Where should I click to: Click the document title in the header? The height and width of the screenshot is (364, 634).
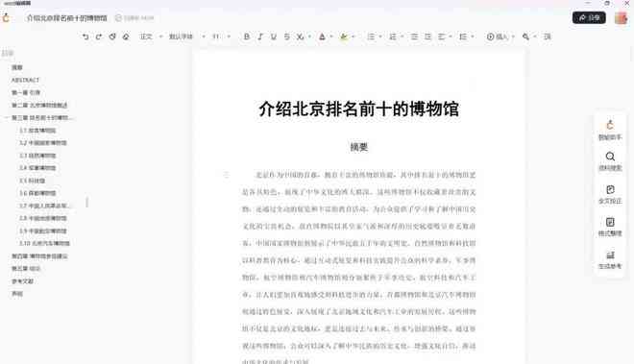pos(67,18)
